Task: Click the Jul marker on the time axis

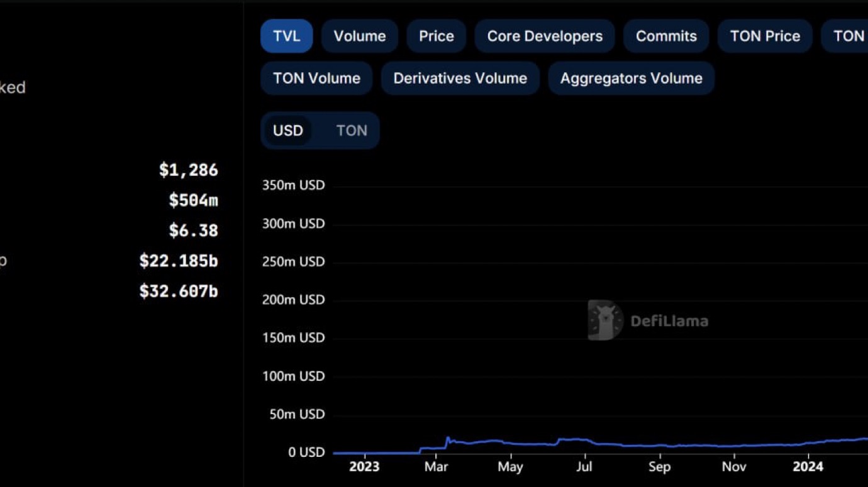Action: (x=584, y=467)
